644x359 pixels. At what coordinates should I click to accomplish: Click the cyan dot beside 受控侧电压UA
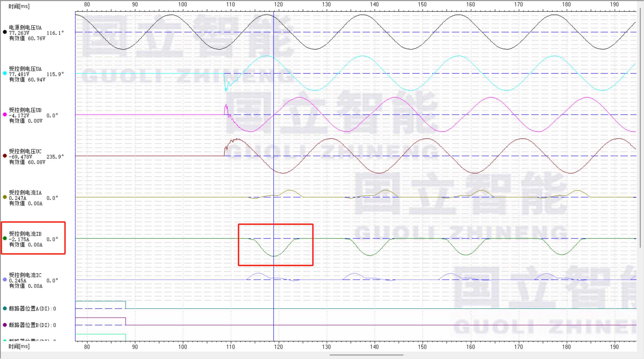coord(5,73)
